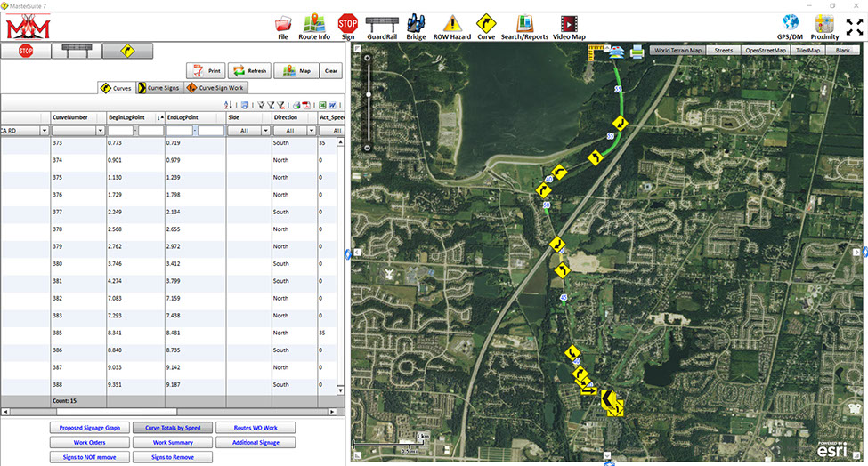Screen dimensions: 868x466
Task: Open the GPS/DM globe icon
Action: pyautogui.click(x=790, y=27)
